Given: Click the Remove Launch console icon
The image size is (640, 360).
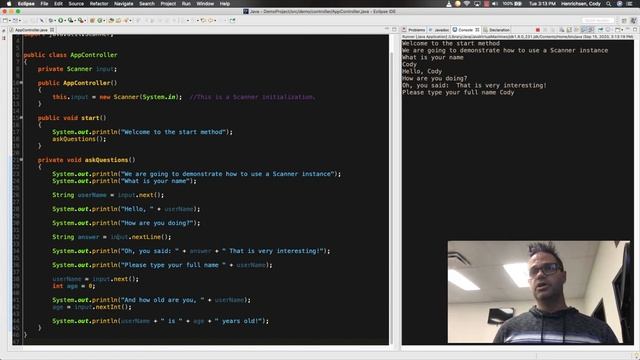Looking at the screenshot, I should (545, 29).
